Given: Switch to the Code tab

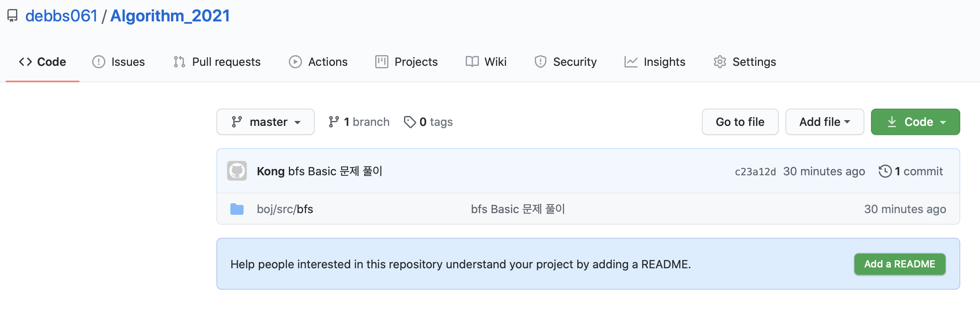Looking at the screenshot, I should click(x=42, y=62).
